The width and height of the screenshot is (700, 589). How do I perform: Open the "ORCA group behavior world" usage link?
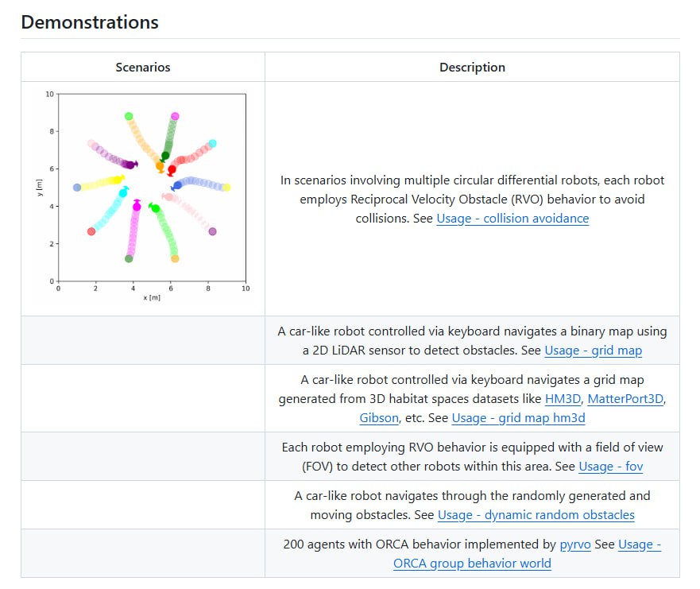coord(472,564)
